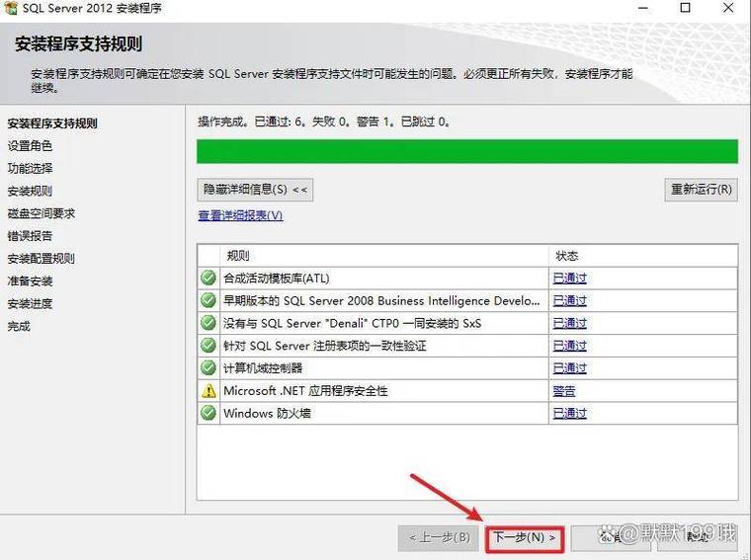Close the SQL Server 2012 setup window
This screenshot has width=751, height=560.
[728, 8]
